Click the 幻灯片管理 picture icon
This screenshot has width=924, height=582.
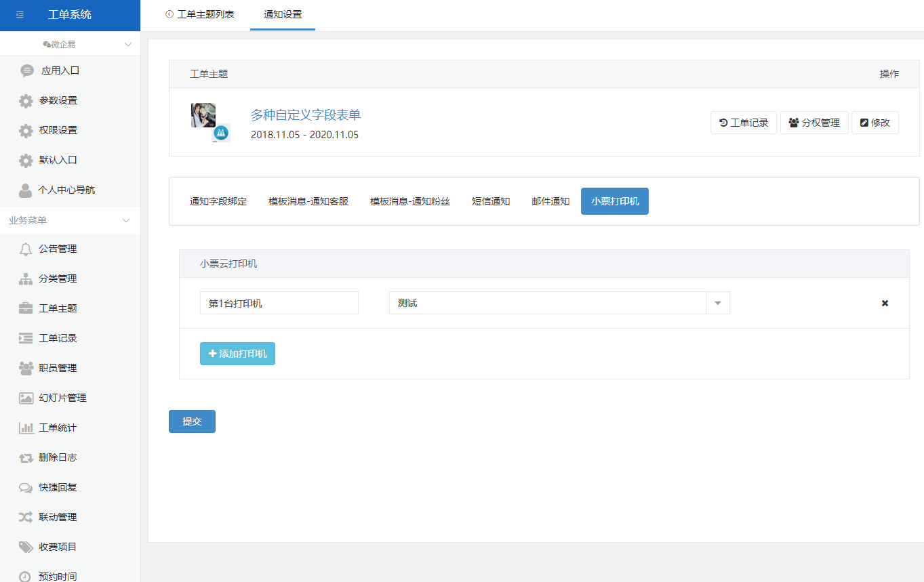[x=26, y=398]
